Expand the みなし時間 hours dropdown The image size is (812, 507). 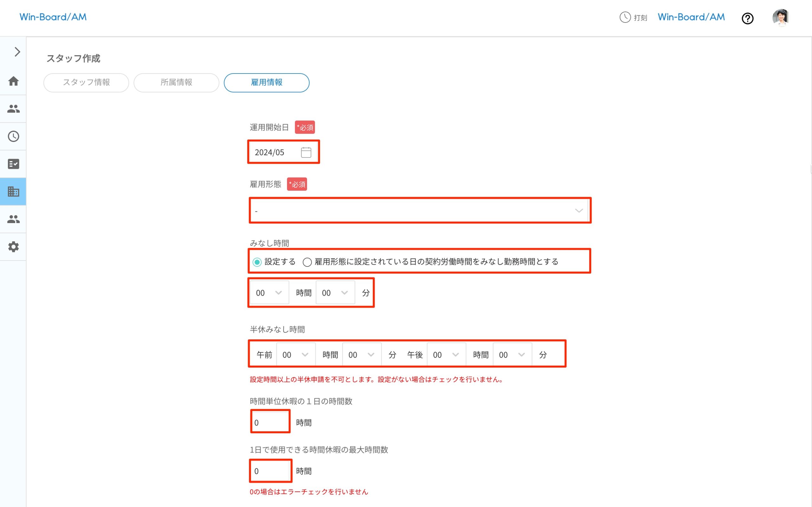tap(268, 292)
